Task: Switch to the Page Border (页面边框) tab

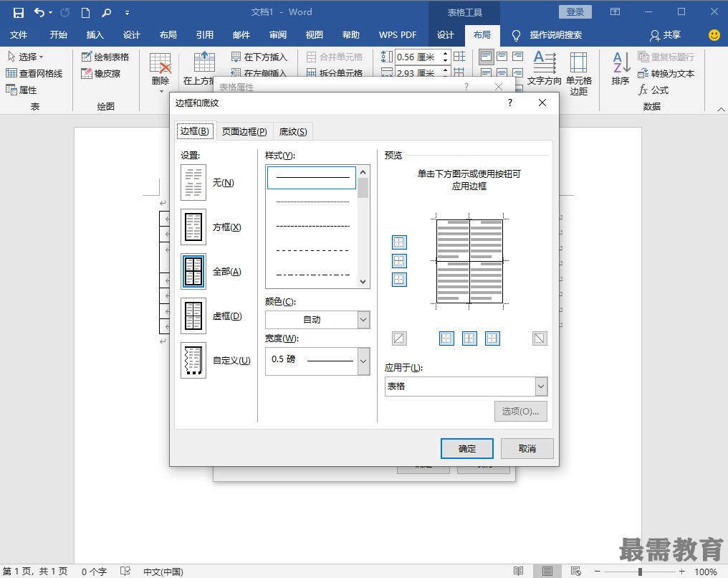Action: [244, 131]
